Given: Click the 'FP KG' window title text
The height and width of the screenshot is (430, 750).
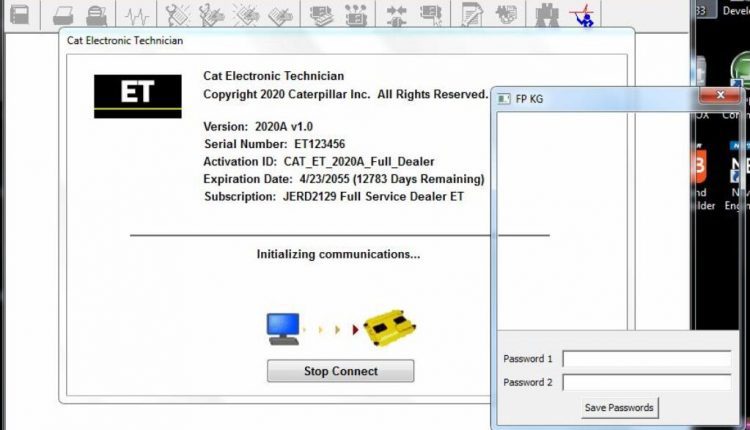Looking at the screenshot, I should [x=529, y=99].
